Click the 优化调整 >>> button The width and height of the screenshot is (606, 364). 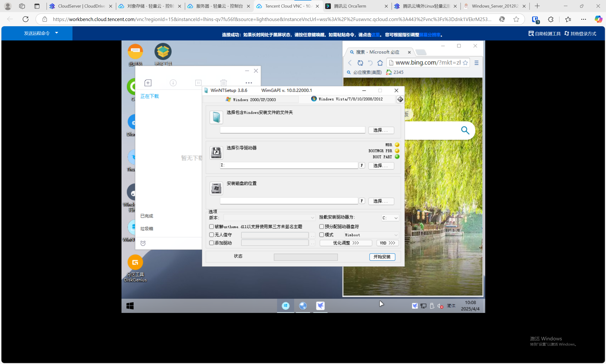point(346,243)
